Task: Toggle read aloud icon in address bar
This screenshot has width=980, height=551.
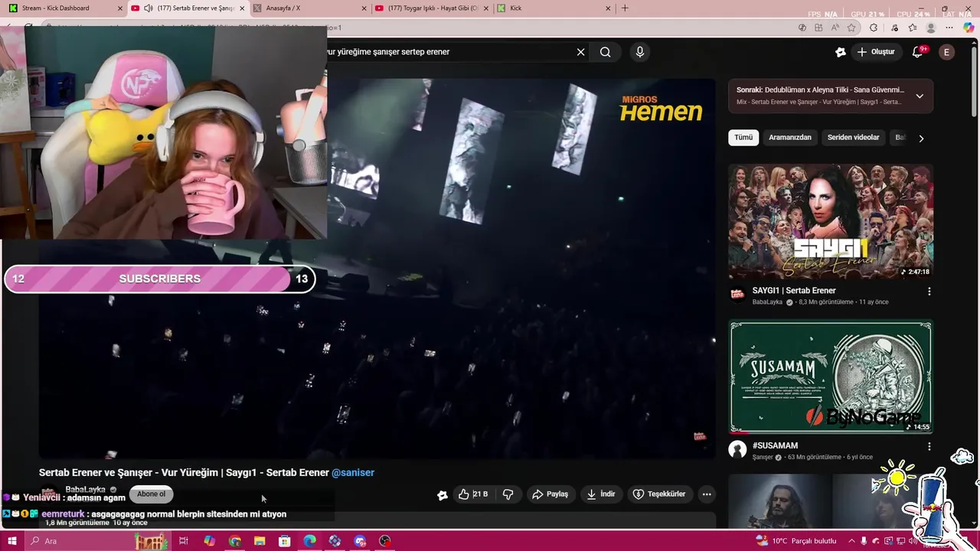Action: pos(835,28)
